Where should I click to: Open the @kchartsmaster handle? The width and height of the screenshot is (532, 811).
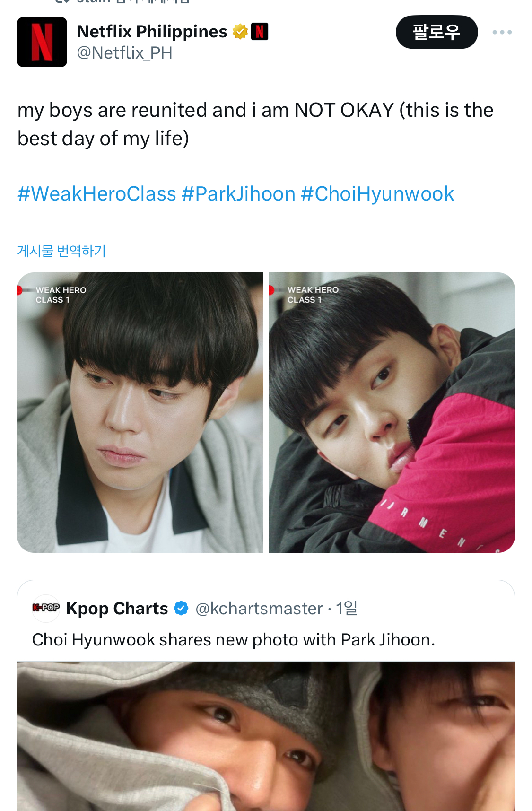point(259,609)
